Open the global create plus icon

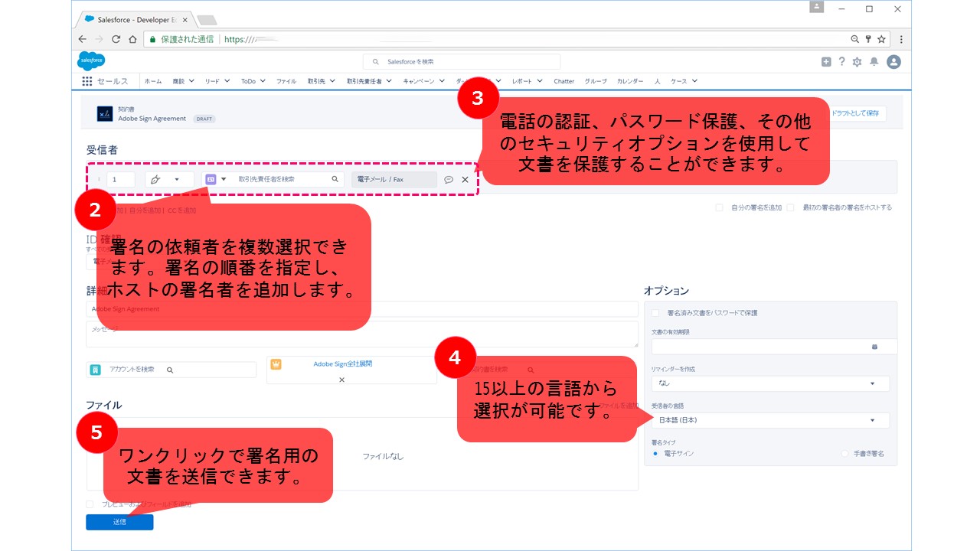(826, 62)
